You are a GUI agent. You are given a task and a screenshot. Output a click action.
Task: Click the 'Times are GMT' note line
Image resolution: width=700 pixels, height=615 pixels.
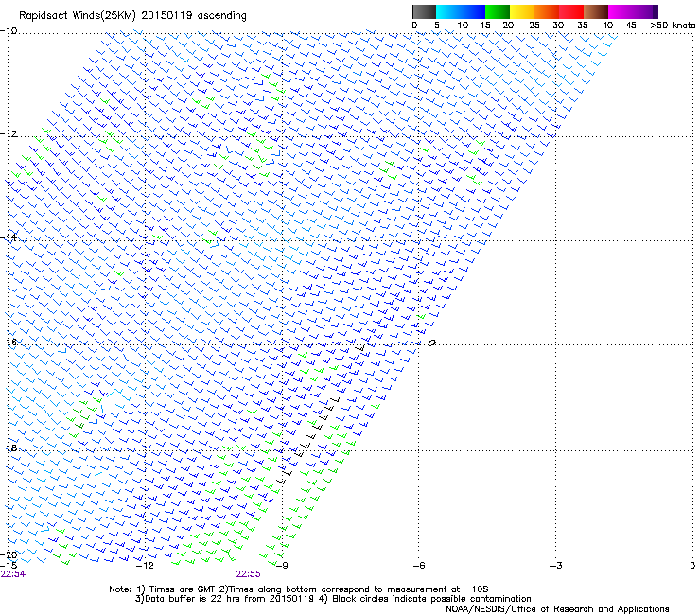[x=299, y=589]
